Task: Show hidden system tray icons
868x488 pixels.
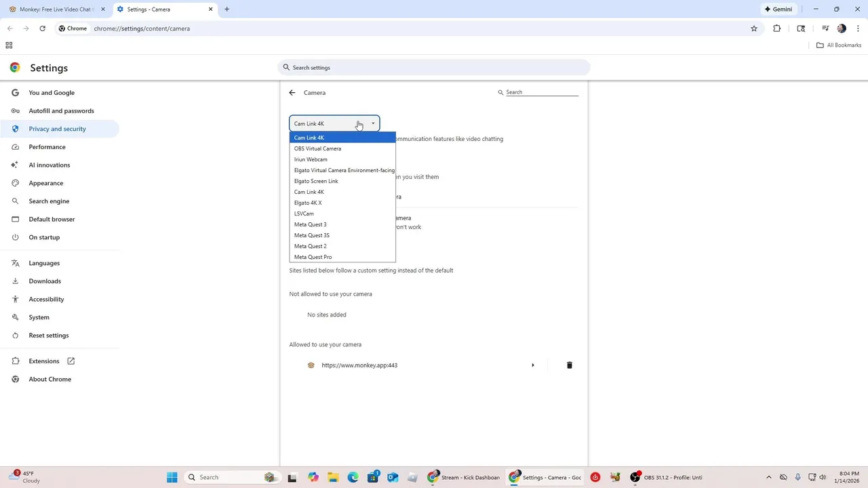Action: pos(768,477)
